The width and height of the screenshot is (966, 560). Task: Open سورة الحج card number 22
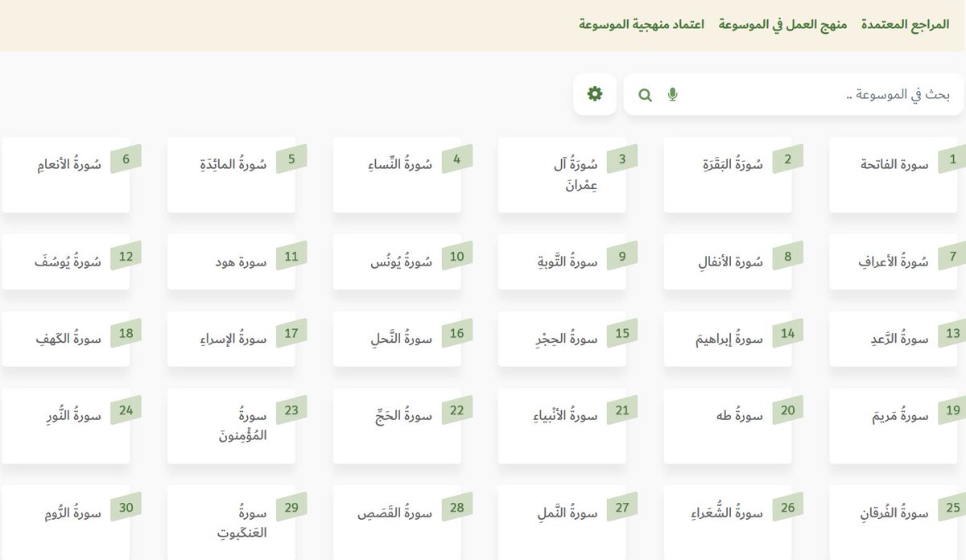tap(396, 425)
